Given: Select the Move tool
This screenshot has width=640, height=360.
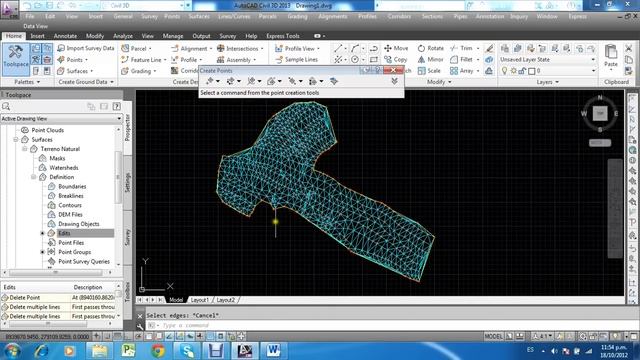Looking at the screenshot, I should coord(396,48).
